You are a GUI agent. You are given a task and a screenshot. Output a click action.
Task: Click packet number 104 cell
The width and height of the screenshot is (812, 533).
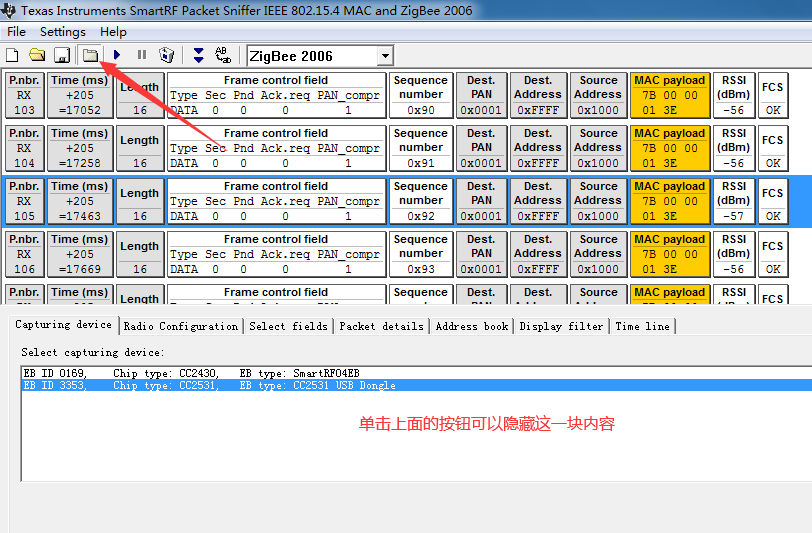24,148
